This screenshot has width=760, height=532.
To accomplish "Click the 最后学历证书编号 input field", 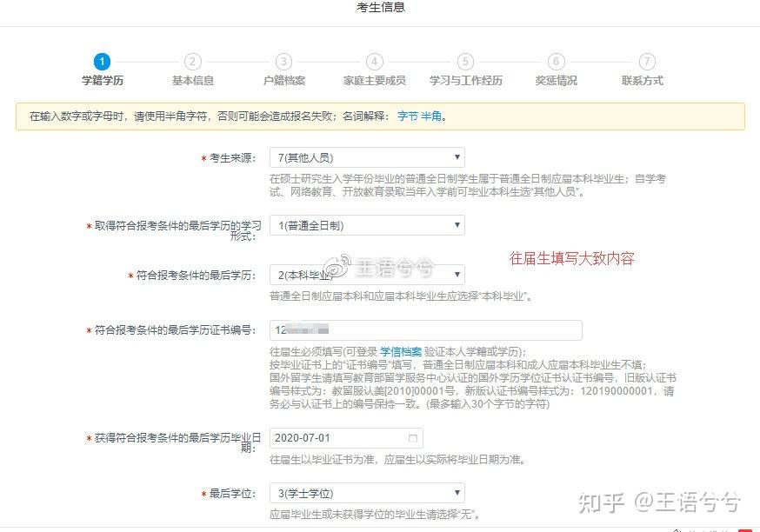I will pyautogui.click(x=425, y=330).
